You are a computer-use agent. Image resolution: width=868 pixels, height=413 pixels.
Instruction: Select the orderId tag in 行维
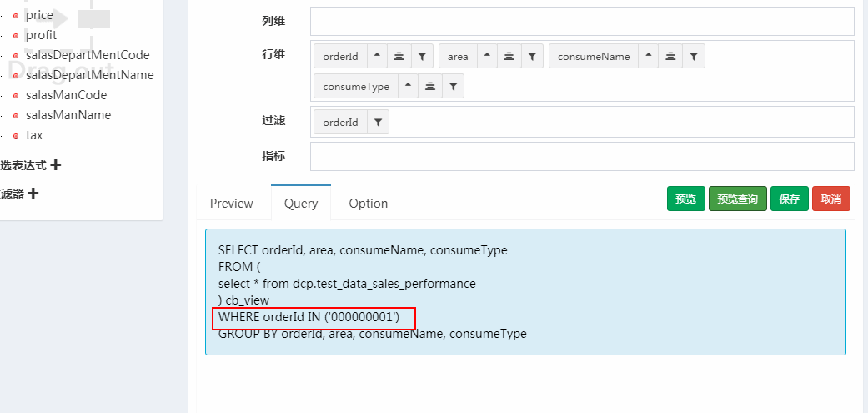pos(340,56)
